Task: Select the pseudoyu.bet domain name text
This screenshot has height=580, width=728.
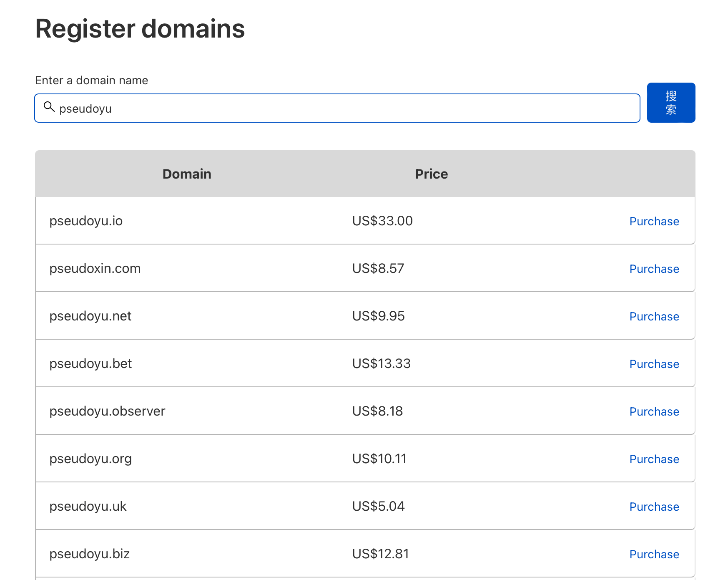Action: [x=91, y=363]
